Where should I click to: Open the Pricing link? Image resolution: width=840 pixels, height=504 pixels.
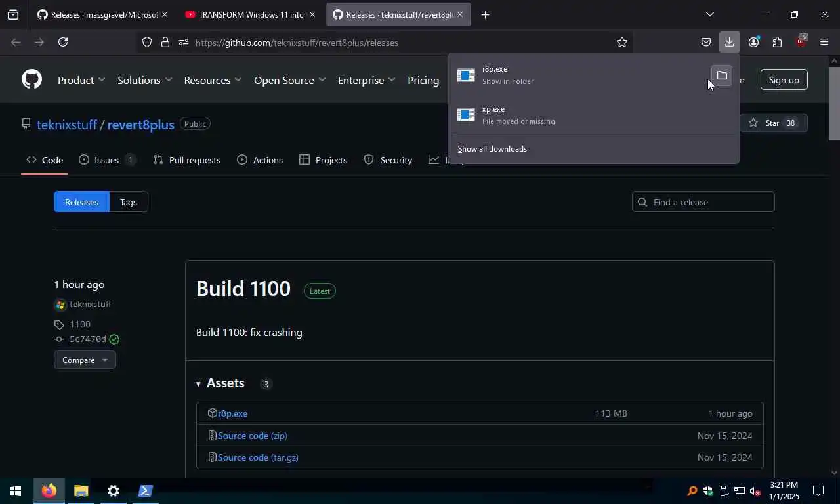pyautogui.click(x=423, y=80)
